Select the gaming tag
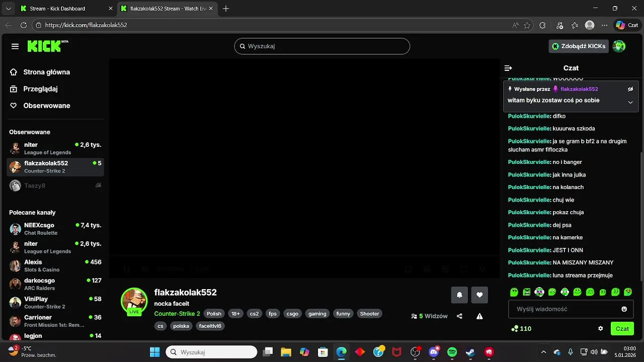This screenshot has width=644, height=362. click(317, 314)
